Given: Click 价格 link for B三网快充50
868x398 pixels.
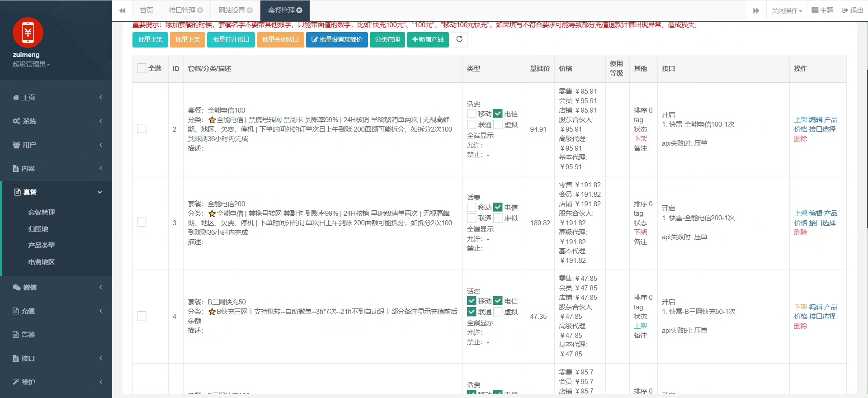Looking at the screenshot, I should tap(801, 316).
